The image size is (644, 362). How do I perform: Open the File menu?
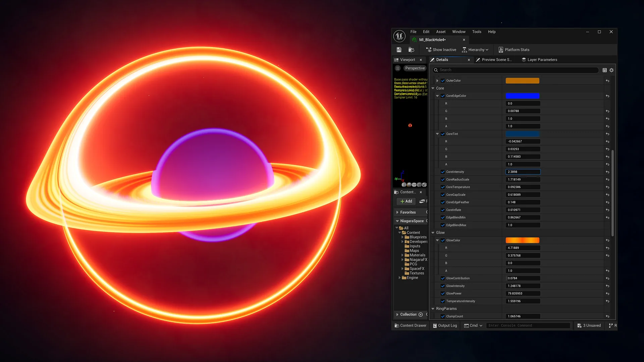coord(413,32)
